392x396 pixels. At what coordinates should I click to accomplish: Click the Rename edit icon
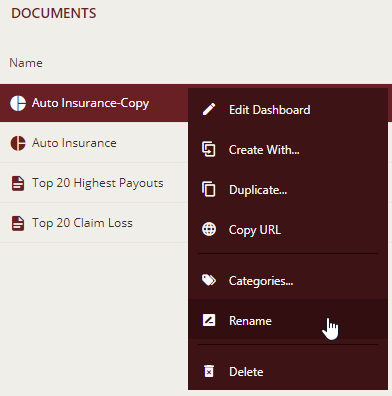[x=209, y=320]
